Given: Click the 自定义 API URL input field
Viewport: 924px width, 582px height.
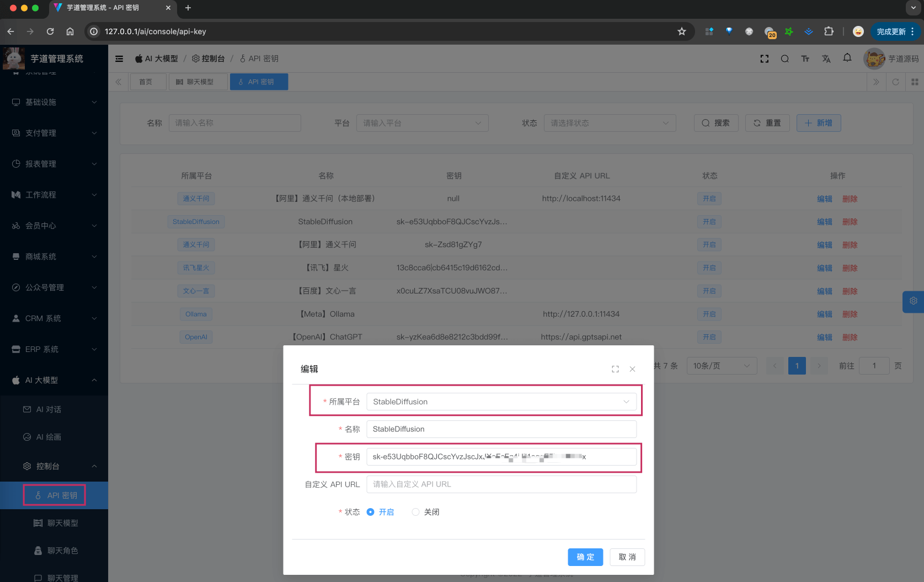Looking at the screenshot, I should [x=501, y=484].
